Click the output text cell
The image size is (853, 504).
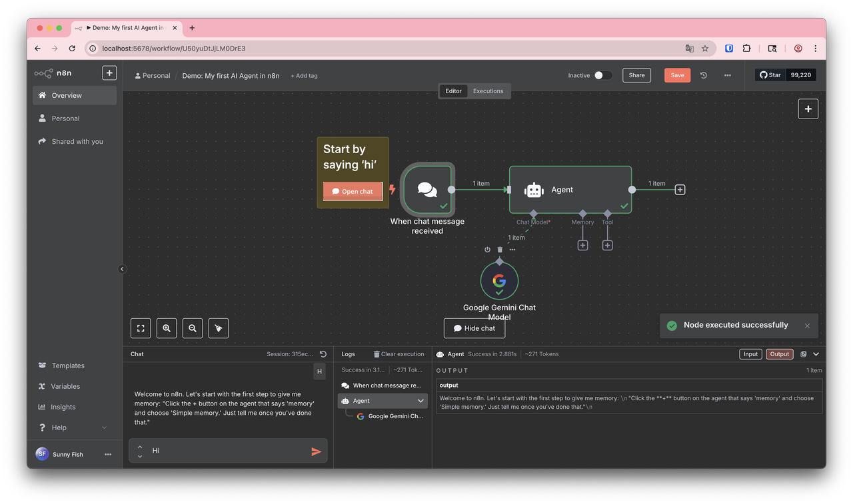point(629,402)
